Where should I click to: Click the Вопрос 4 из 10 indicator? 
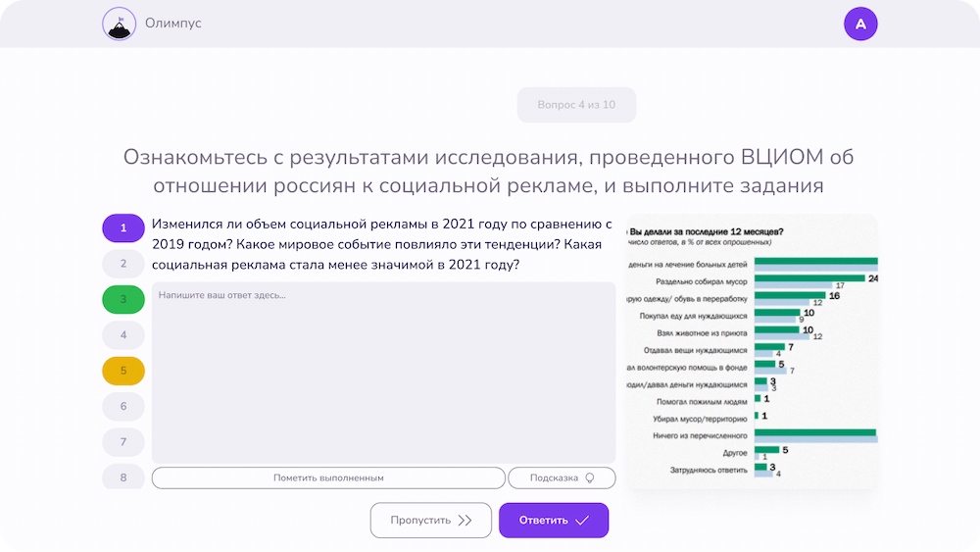576,105
